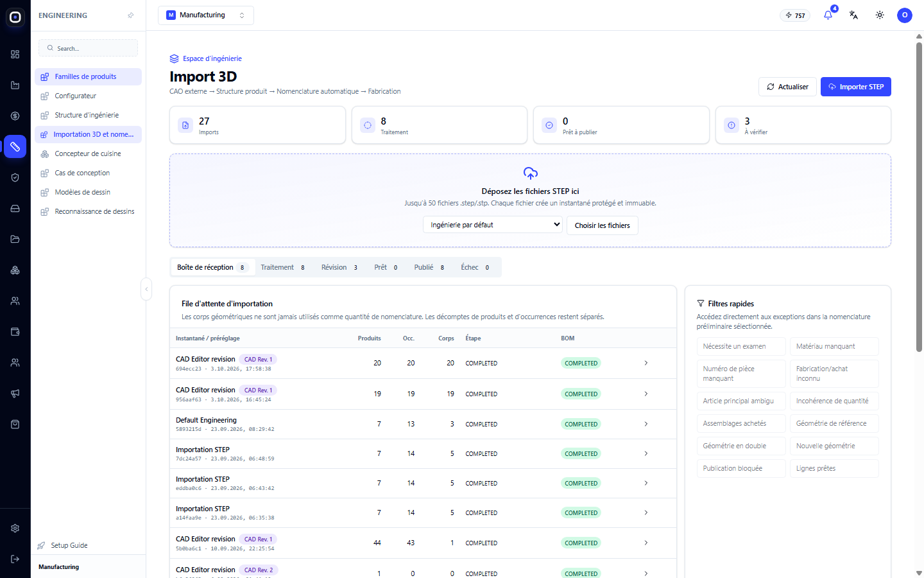The width and height of the screenshot is (924, 578).
Task: Click the page vertical scrollbar
Action: pyautogui.click(x=919, y=197)
